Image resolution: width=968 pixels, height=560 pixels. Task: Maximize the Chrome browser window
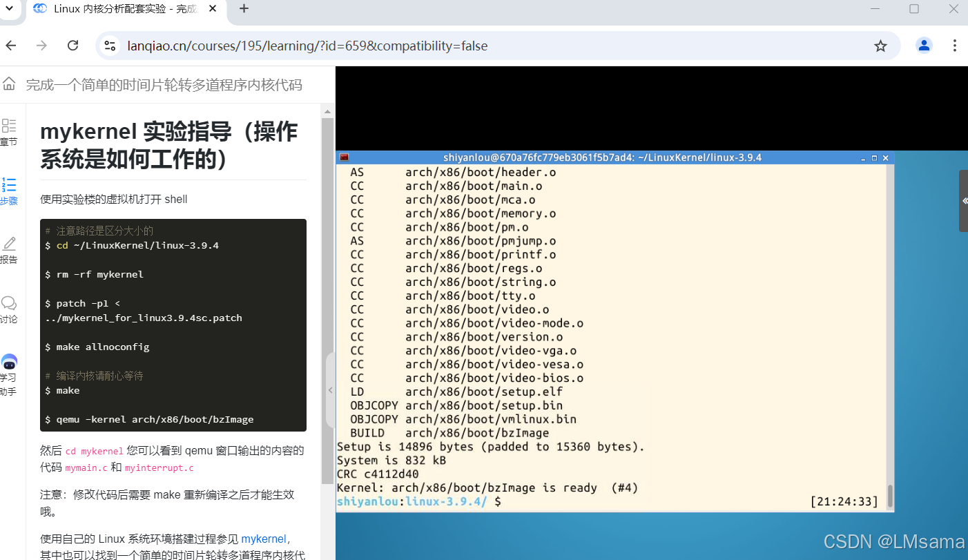(914, 9)
